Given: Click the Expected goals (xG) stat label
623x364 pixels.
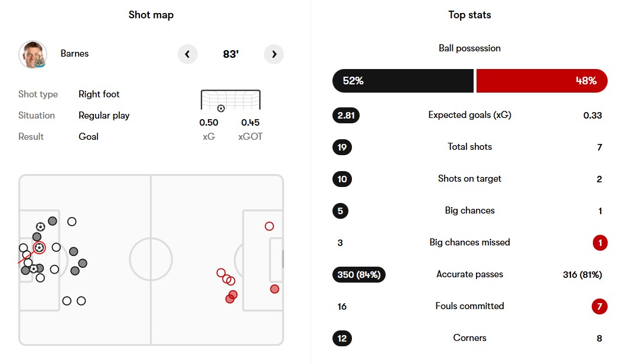Looking at the screenshot, I should point(469,115).
